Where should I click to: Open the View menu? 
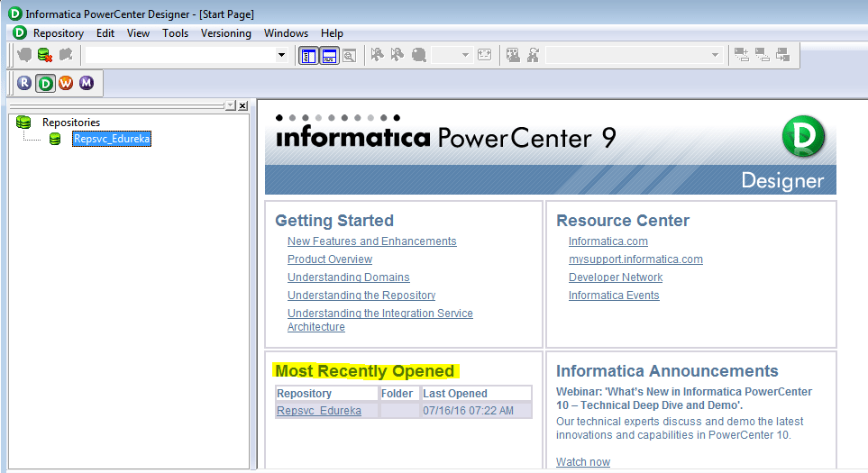coord(138,33)
